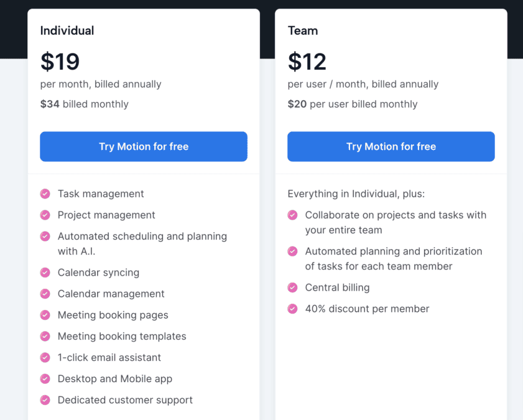This screenshot has width=523, height=420.
Task: Click the checkmark for Desktop and Mobile app
Action: pyautogui.click(x=45, y=379)
